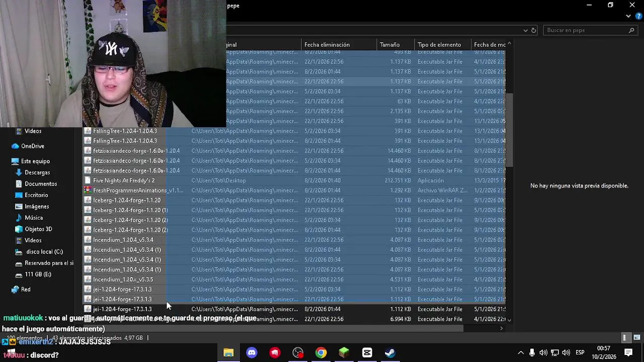Expand the ribbon with the chevron
Screen dimensions: 644x362
point(628,16)
